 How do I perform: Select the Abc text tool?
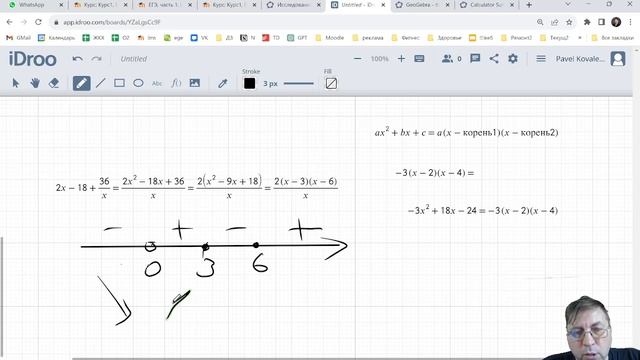(157, 83)
